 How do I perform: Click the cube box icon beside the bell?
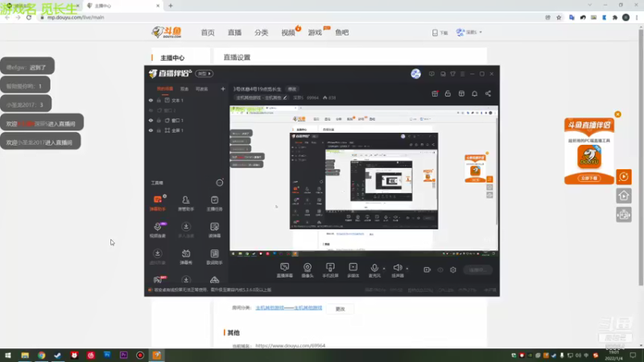pyautogui.click(x=461, y=93)
